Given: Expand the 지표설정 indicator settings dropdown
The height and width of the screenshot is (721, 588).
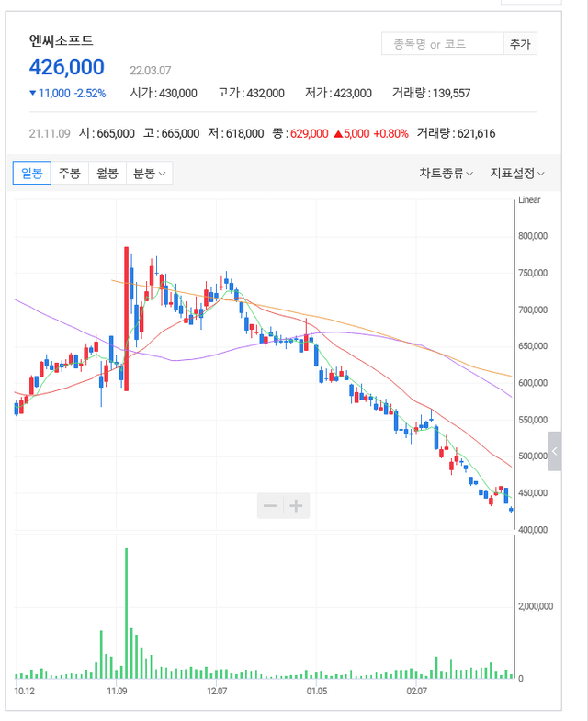Looking at the screenshot, I should point(516,173).
